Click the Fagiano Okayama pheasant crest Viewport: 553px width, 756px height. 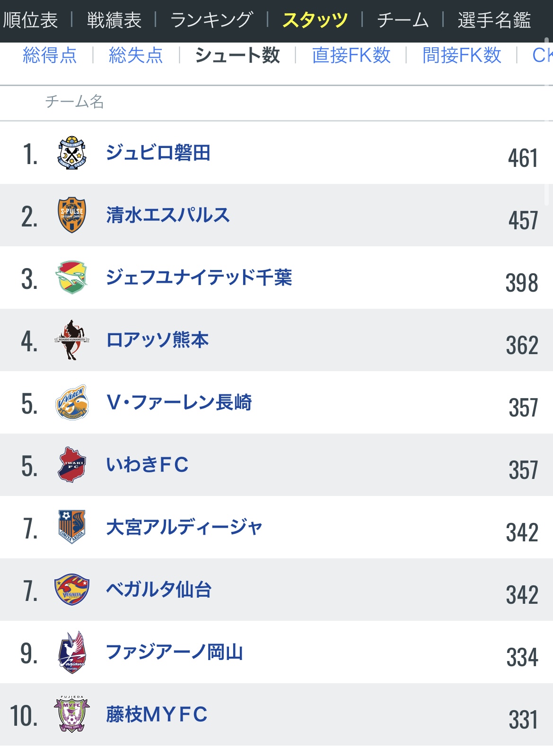[72, 652]
